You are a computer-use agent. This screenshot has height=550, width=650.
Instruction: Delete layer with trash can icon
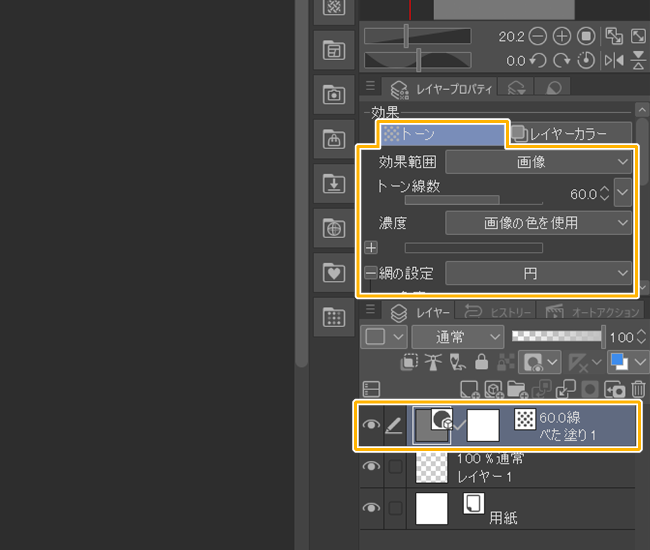click(x=638, y=390)
